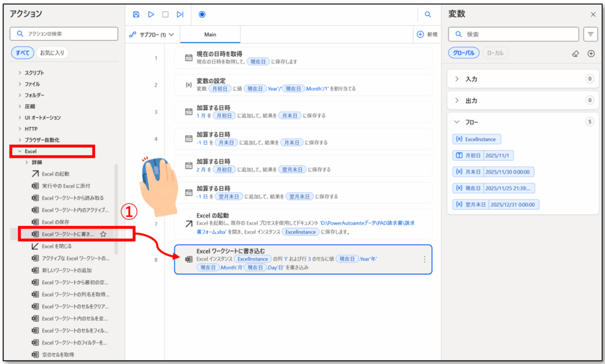Click the 新規 button
Screen dimensions: 605x364
427,34
